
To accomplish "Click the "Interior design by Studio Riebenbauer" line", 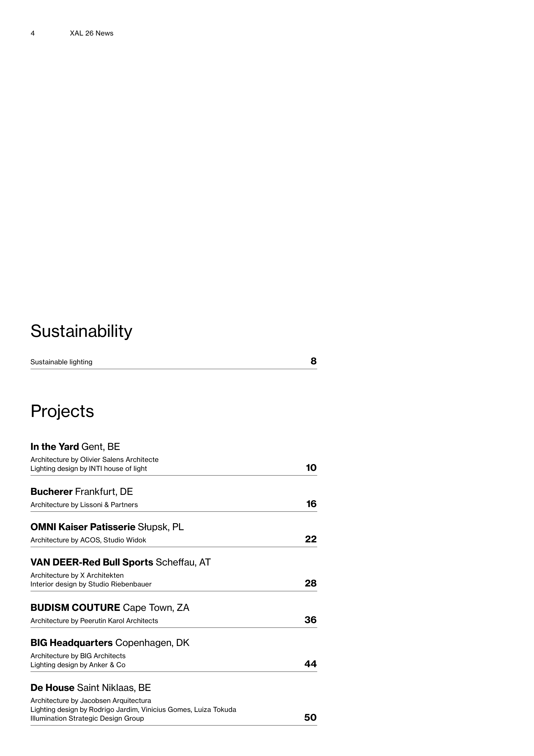I will click(91, 584).
